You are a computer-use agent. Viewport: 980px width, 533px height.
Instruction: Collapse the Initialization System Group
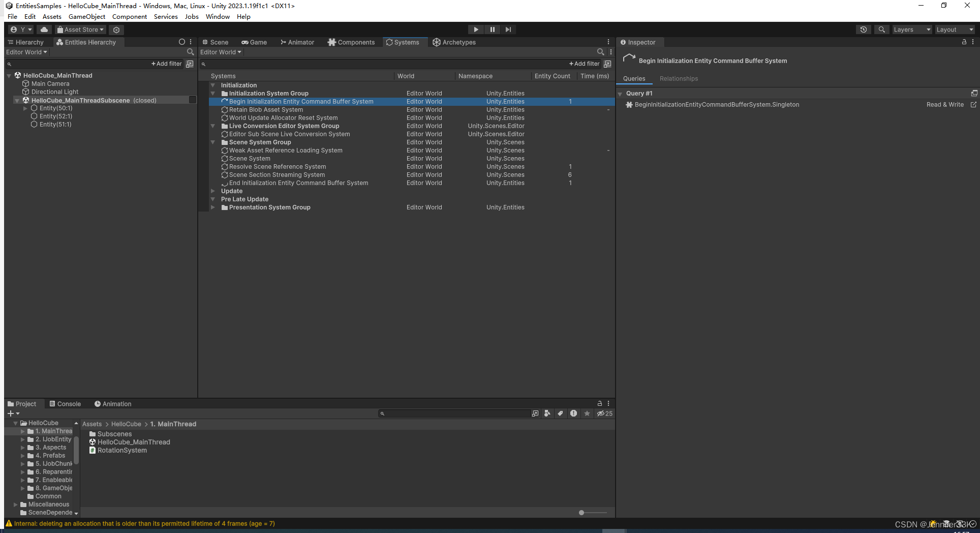(213, 93)
